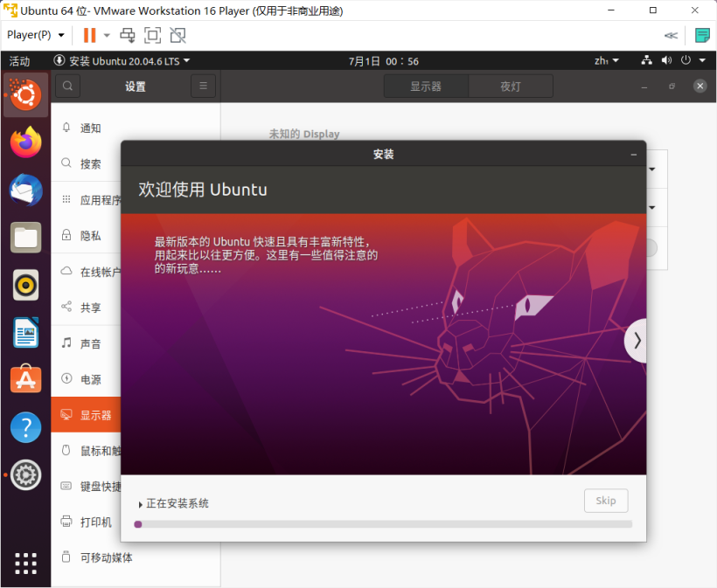Open Ubuntu Software store icon
Viewport: 717px width, 588px height.
[25, 380]
